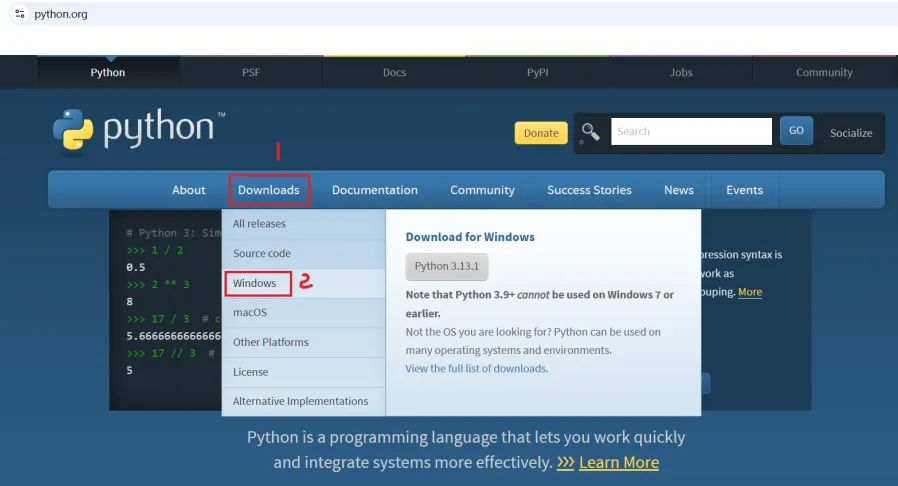
Task: Click the python.org URL in address bar
Action: pos(61,14)
